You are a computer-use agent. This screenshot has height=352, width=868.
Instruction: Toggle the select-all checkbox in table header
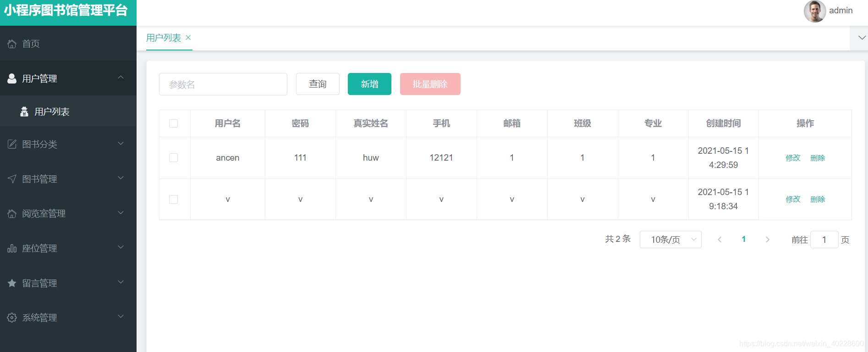click(x=173, y=123)
